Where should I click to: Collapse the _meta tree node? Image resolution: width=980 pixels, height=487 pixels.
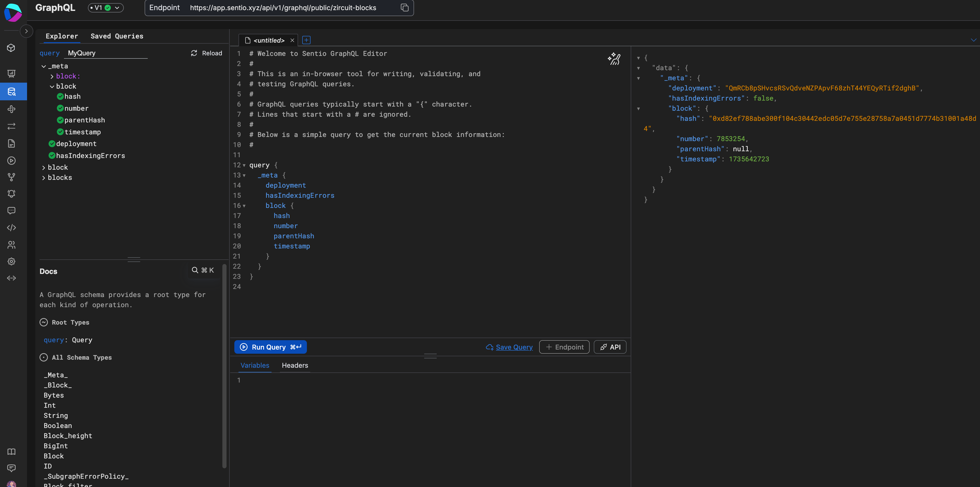click(44, 67)
